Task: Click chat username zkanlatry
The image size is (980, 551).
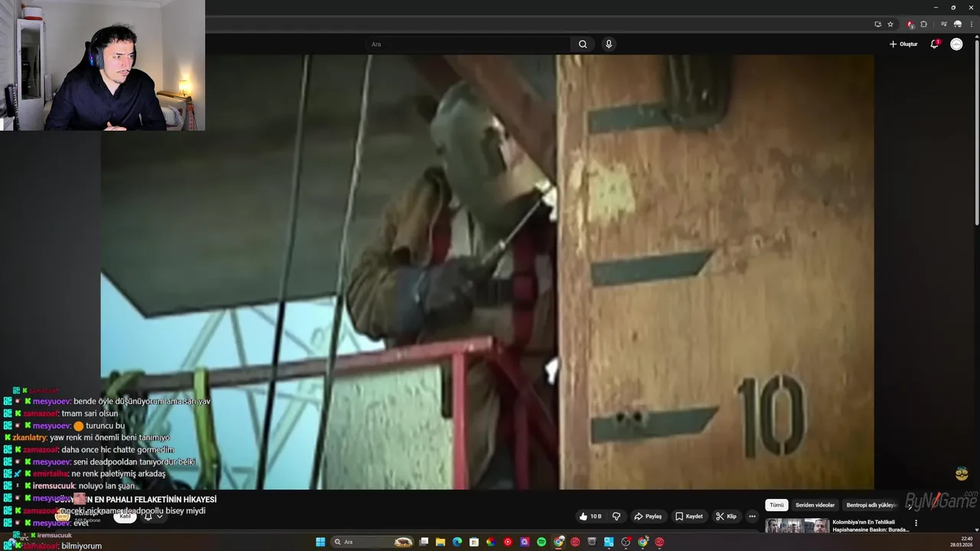Action: 29,438
